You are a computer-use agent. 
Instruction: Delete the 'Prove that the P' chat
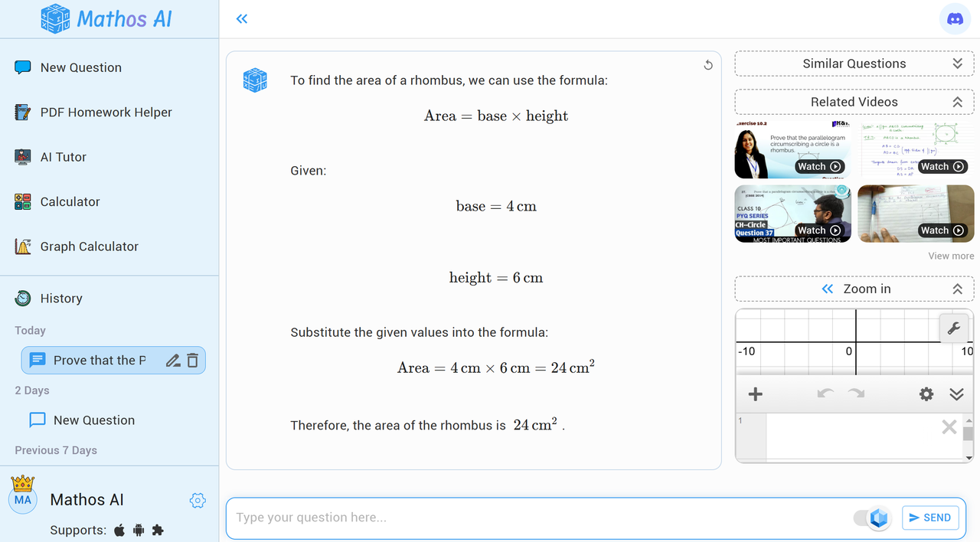pos(193,361)
